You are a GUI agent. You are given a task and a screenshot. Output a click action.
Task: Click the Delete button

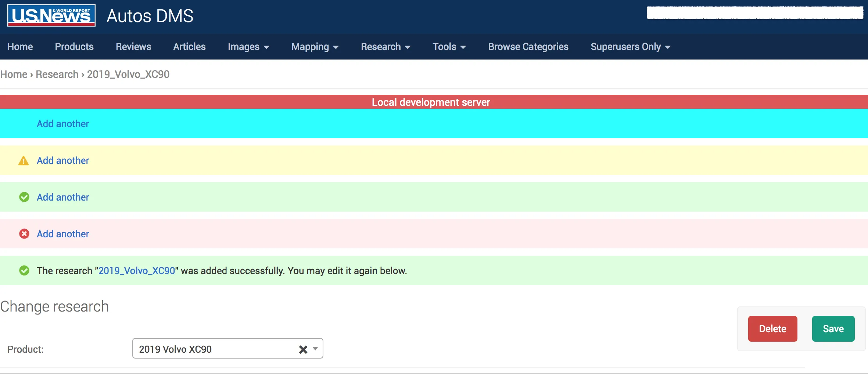pos(772,329)
